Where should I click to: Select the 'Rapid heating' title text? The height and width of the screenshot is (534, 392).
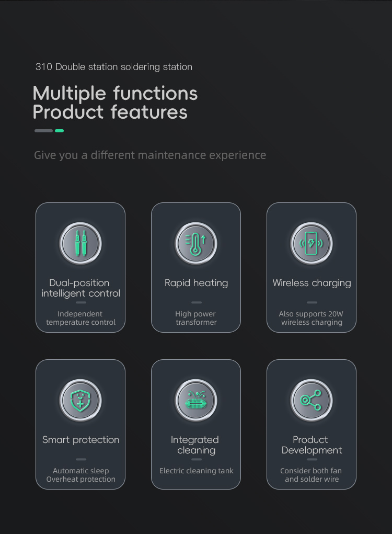196,283
